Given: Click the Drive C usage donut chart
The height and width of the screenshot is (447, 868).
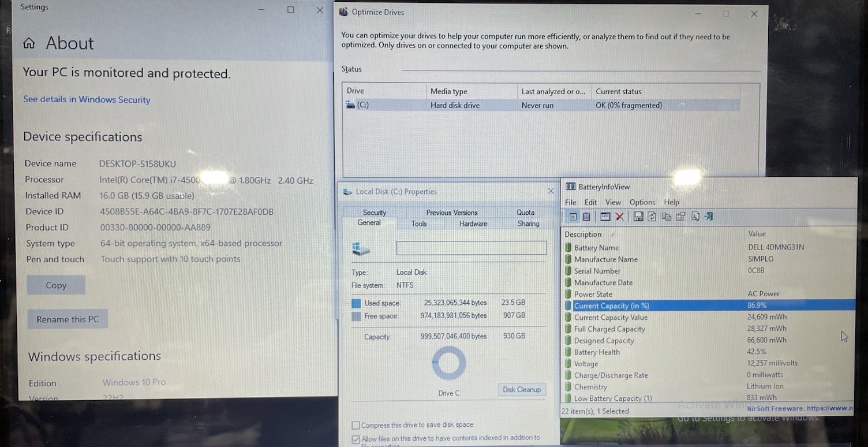Looking at the screenshot, I should click(448, 364).
